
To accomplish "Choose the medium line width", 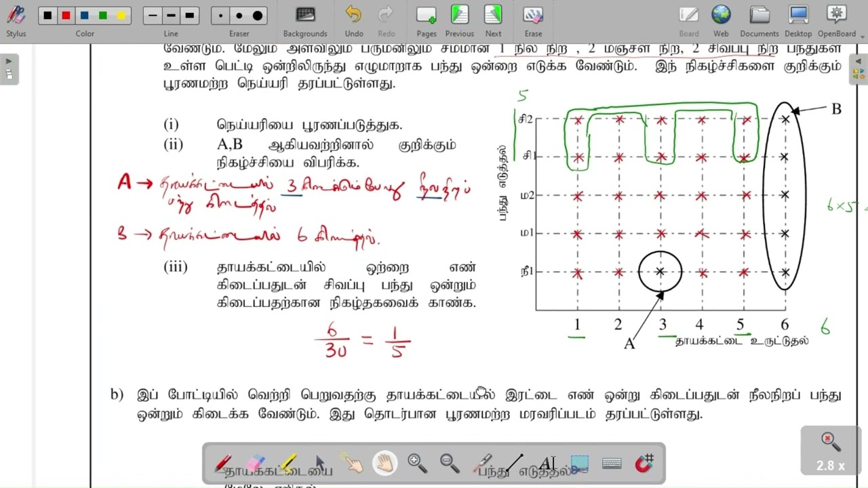I will click(171, 16).
